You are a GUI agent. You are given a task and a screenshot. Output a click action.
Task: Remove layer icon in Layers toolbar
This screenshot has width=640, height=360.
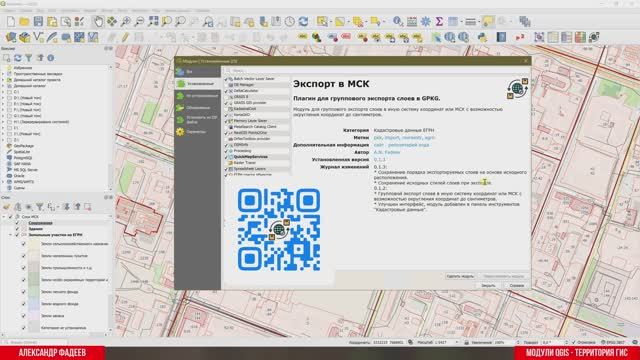pyautogui.click(x=87, y=207)
